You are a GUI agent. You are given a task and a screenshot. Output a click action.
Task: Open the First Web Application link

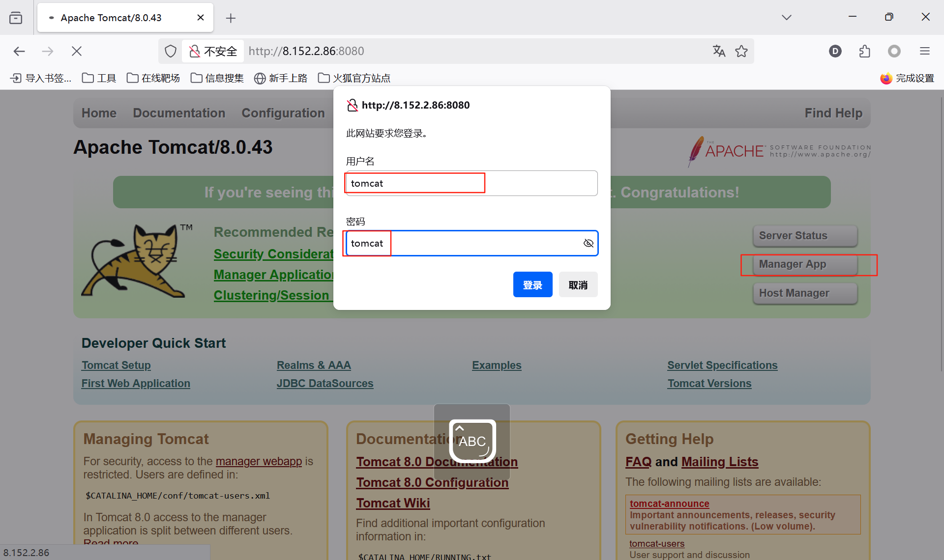[x=136, y=384]
